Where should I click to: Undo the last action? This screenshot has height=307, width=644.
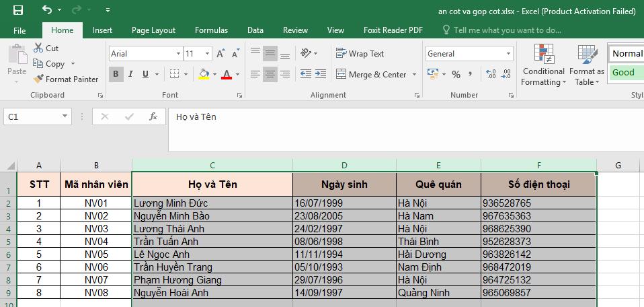pos(47,9)
